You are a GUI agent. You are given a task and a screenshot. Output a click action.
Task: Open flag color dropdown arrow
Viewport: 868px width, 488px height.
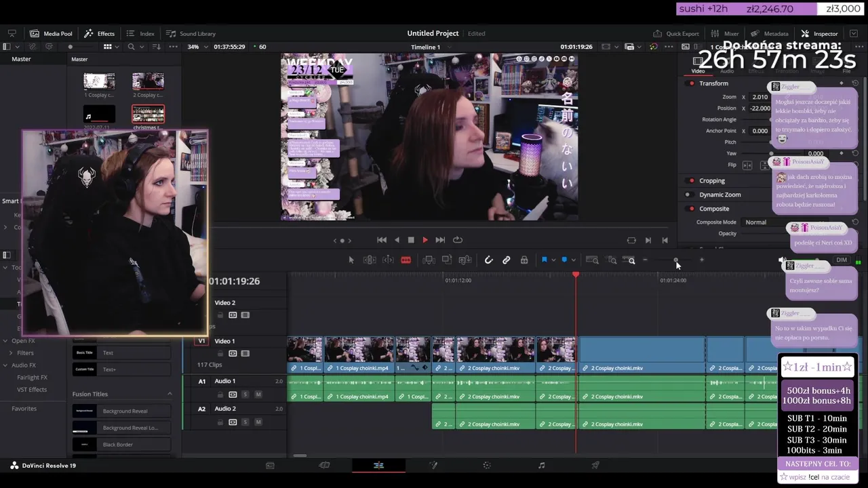tap(553, 260)
